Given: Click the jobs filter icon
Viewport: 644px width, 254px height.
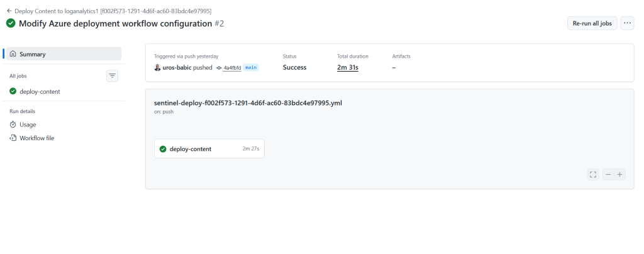Looking at the screenshot, I should 113,76.
